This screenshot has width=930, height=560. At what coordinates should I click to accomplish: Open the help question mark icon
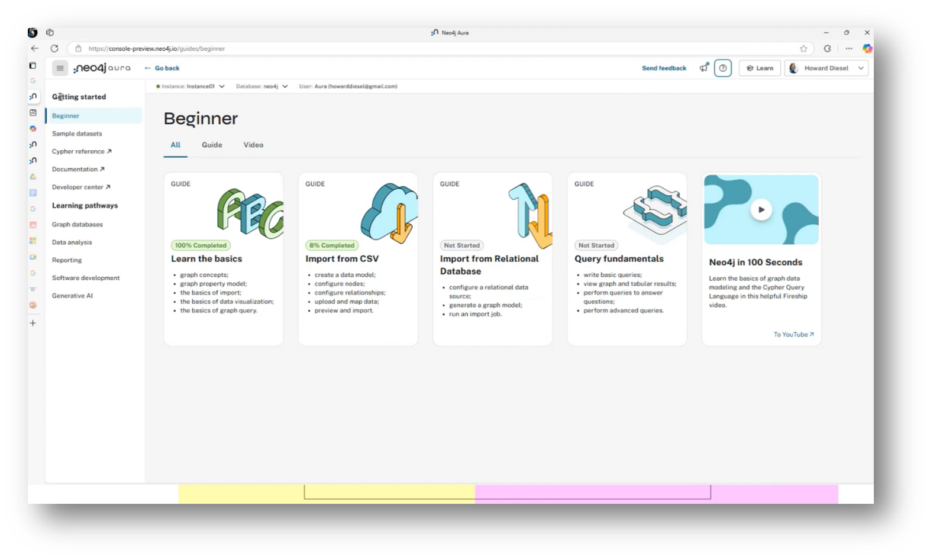coord(723,68)
